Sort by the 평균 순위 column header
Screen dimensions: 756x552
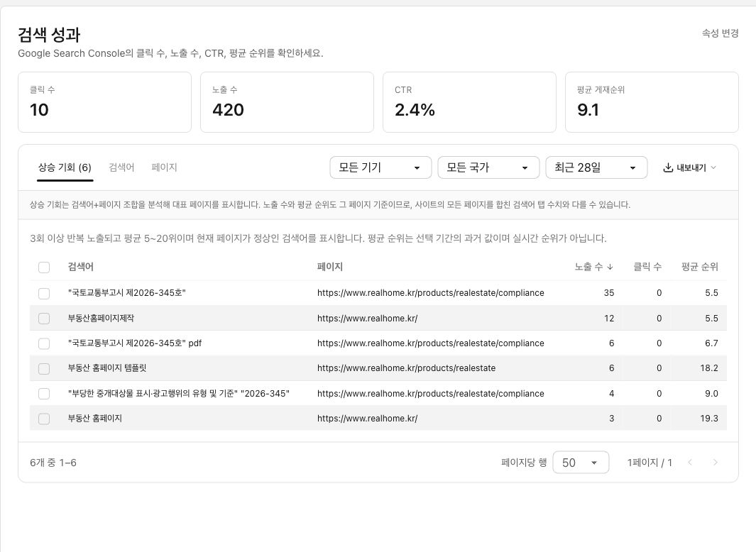[x=700, y=267]
